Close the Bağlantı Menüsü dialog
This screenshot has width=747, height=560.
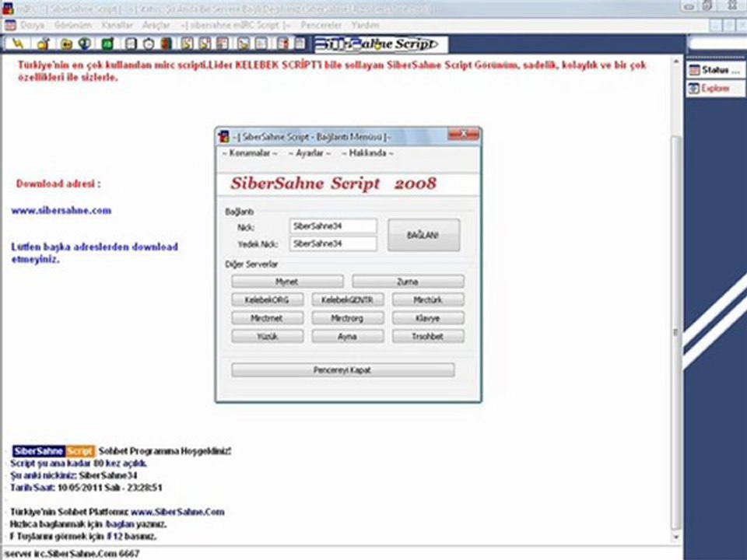coord(463,134)
